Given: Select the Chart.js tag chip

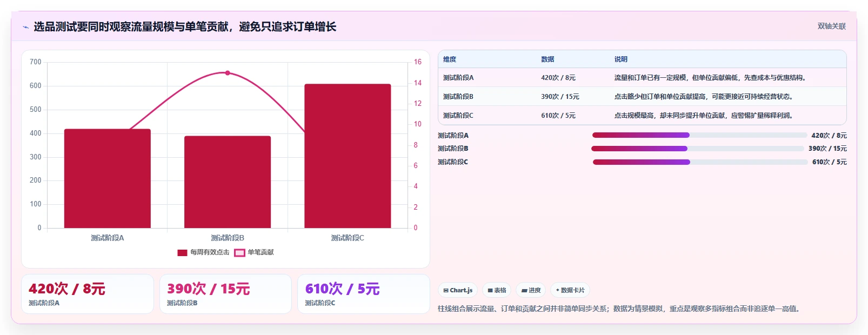Looking at the screenshot, I should [458, 290].
